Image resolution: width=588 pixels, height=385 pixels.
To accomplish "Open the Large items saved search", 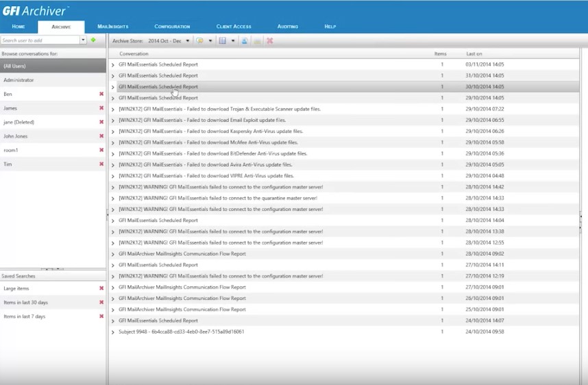I will (x=53, y=288).
